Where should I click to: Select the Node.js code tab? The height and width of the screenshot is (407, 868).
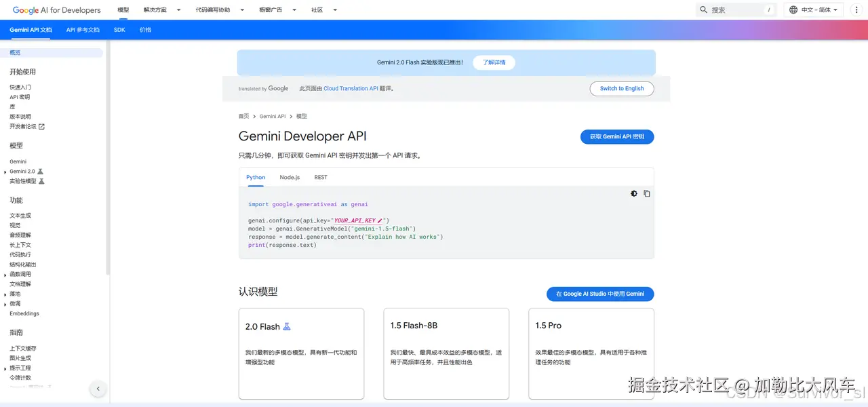click(290, 177)
